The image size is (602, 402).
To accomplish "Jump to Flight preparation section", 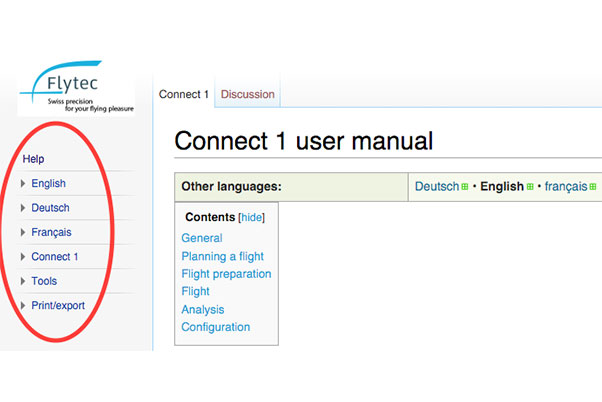I will [227, 274].
